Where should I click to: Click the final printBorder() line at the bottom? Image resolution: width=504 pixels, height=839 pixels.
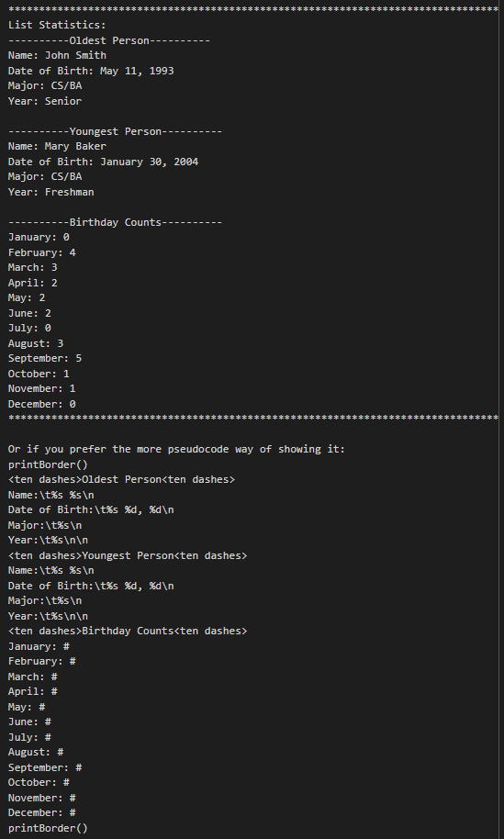click(x=48, y=828)
